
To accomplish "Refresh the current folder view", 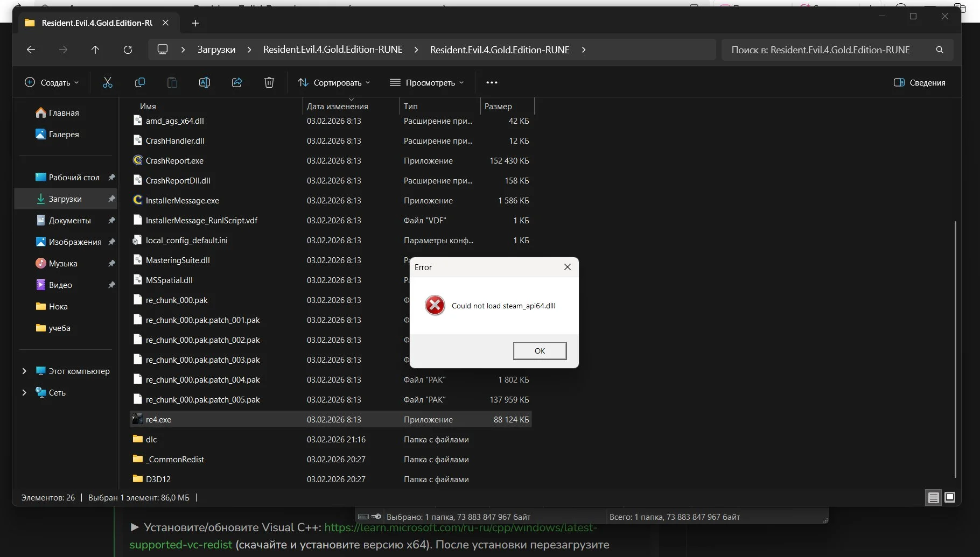I will tap(128, 50).
